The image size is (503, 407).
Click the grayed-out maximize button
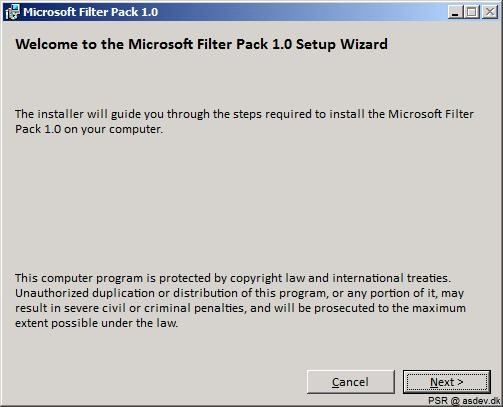click(x=472, y=12)
